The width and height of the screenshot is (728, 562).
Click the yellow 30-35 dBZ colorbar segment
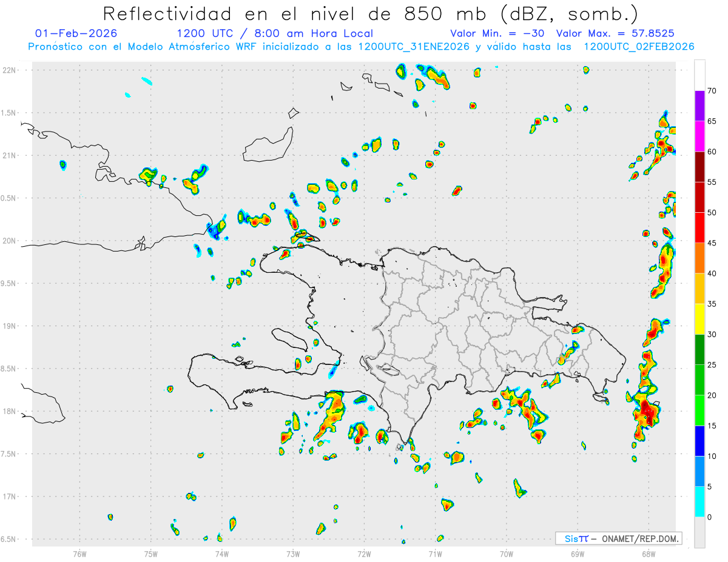pos(699,319)
